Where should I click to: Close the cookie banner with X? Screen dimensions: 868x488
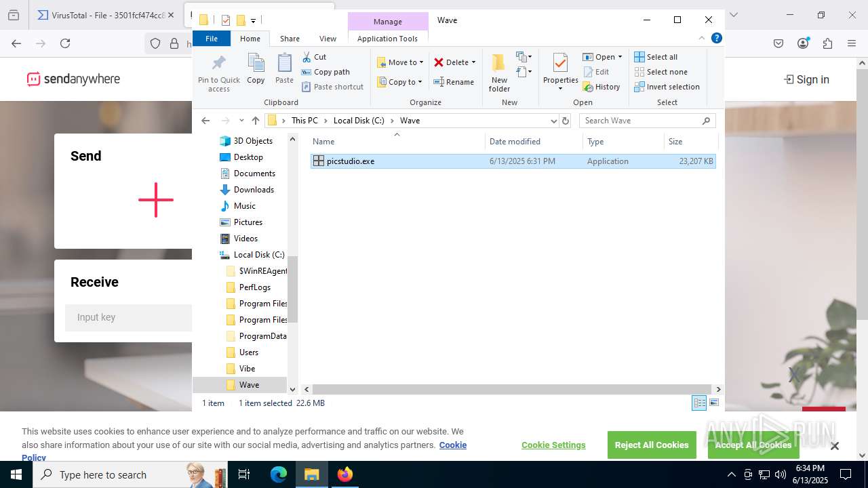click(835, 445)
